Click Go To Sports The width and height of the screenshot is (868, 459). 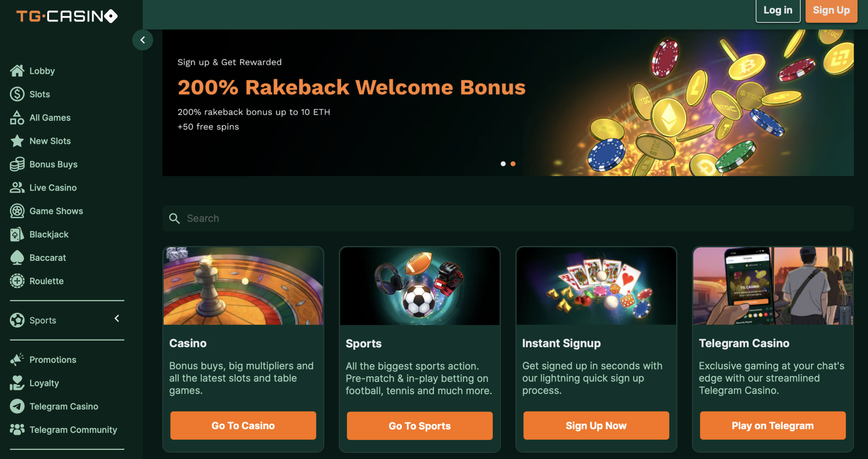tap(419, 425)
